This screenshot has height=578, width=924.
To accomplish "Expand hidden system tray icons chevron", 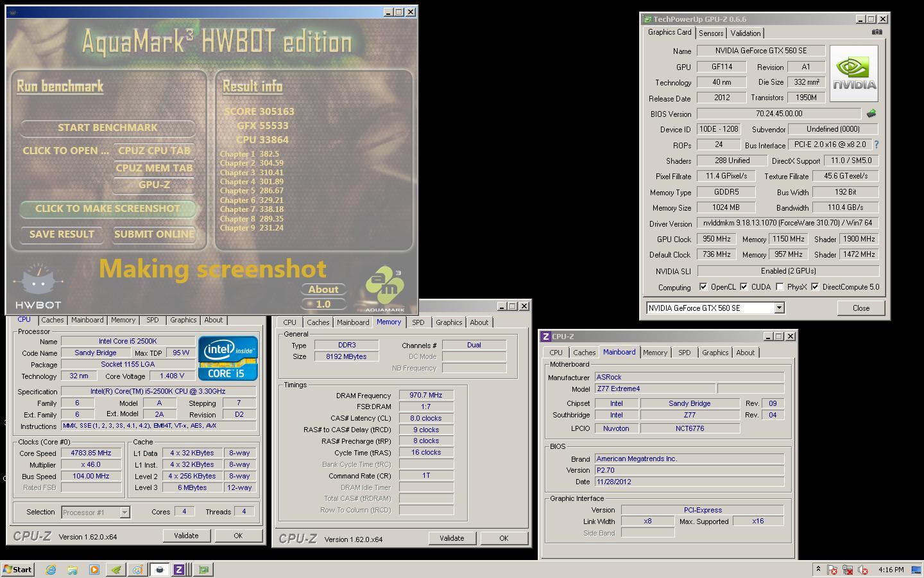I will 818,569.
